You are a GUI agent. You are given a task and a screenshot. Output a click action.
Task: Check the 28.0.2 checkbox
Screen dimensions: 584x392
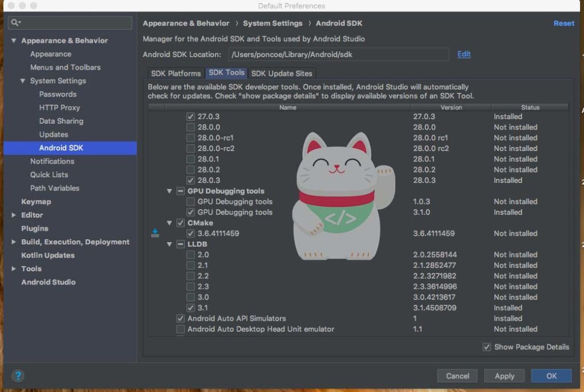pyautogui.click(x=190, y=170)
